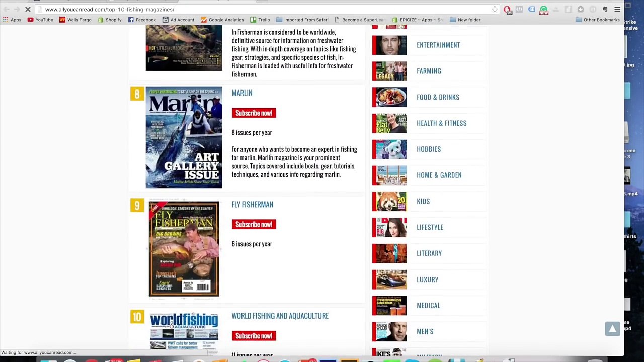Open the Men's category

(x=425, y=332)
